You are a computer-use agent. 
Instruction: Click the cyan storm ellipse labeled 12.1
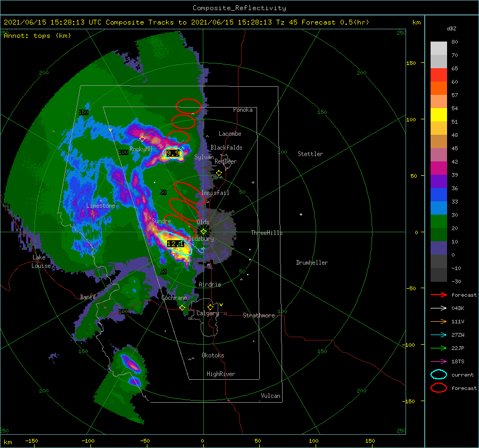point(175,243)
